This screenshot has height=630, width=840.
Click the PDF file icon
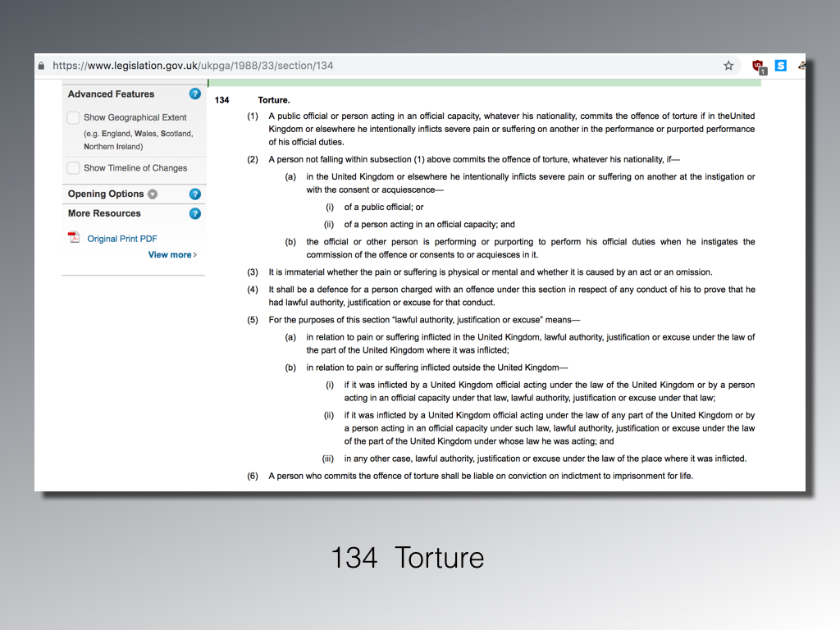[x=74, y=238]
